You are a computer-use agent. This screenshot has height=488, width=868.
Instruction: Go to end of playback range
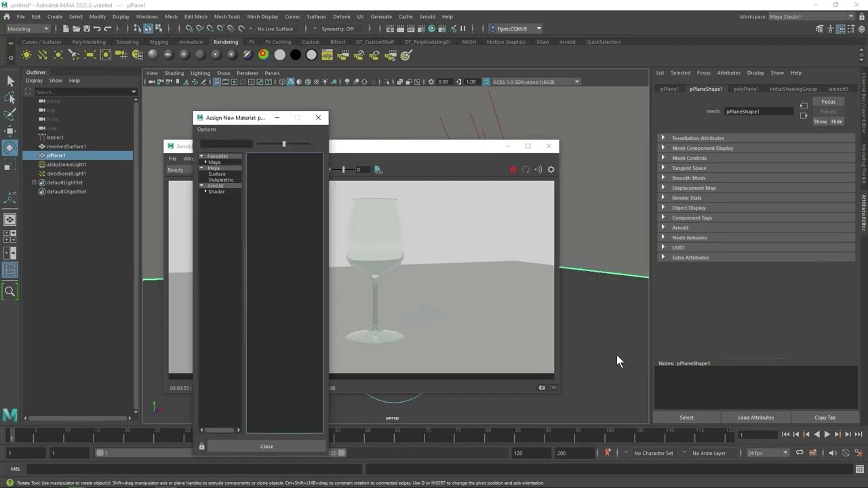(x=858, y=434)
